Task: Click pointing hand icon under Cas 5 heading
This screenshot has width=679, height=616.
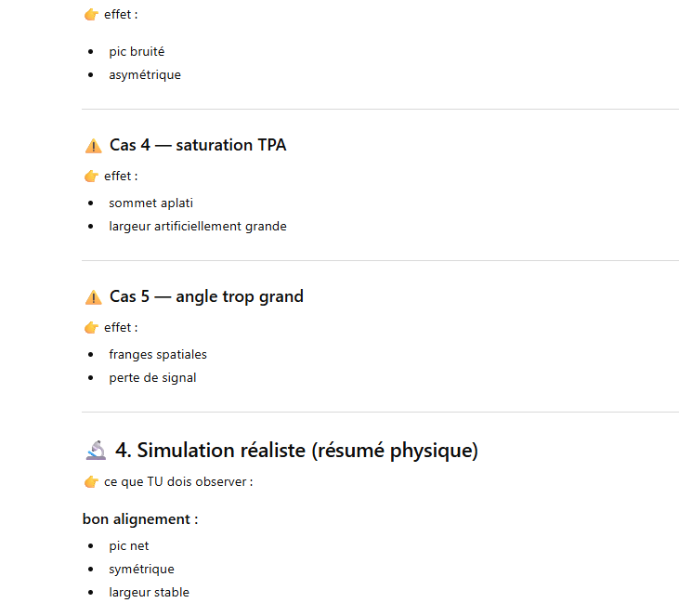Action: pyautogui.click(x=91, y=327)
